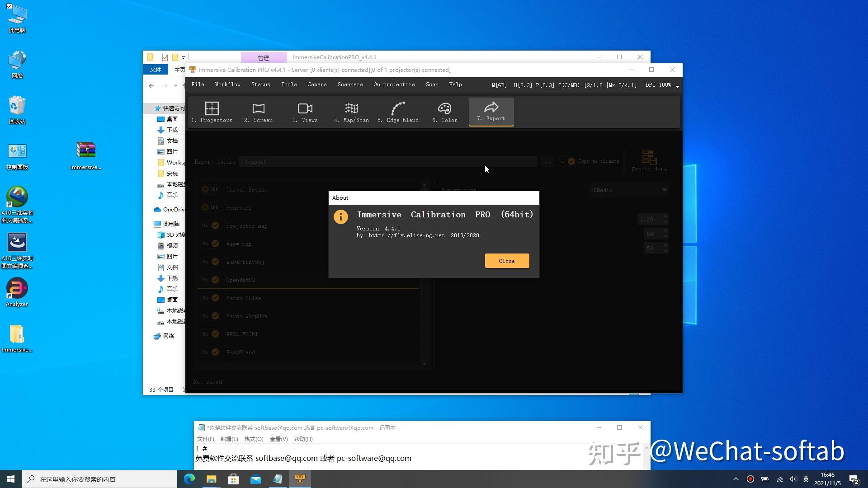This screenshot has width=868, height=488.
Task: Open the Camera menu
Action: point(317,84)
